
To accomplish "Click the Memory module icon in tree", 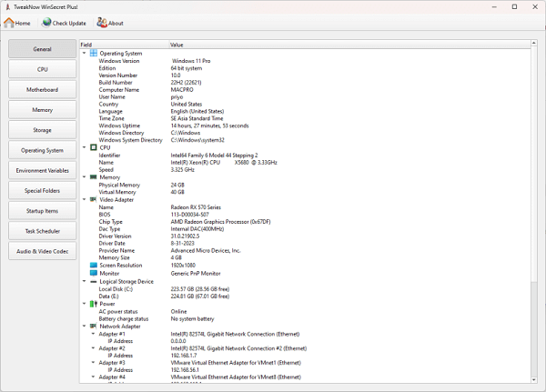I will pos(94,176).
